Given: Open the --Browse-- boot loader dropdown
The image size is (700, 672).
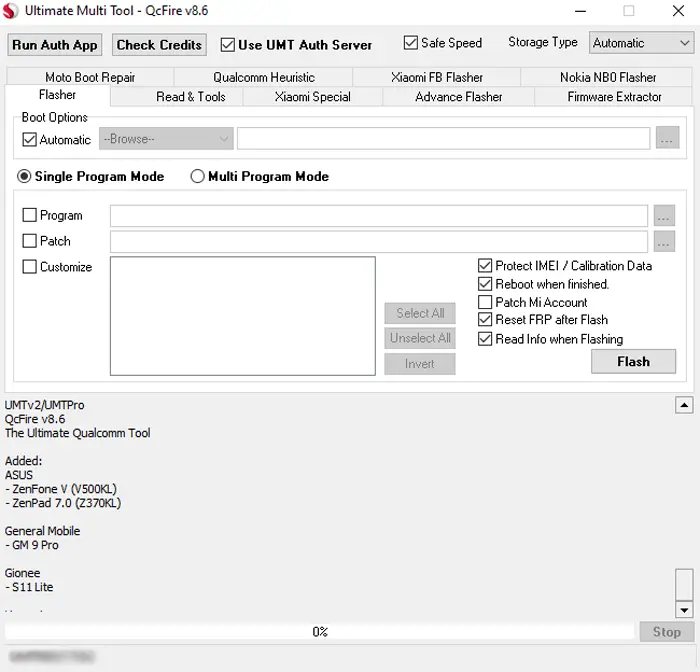Looking at the screenshot, I should click(166, 139).
